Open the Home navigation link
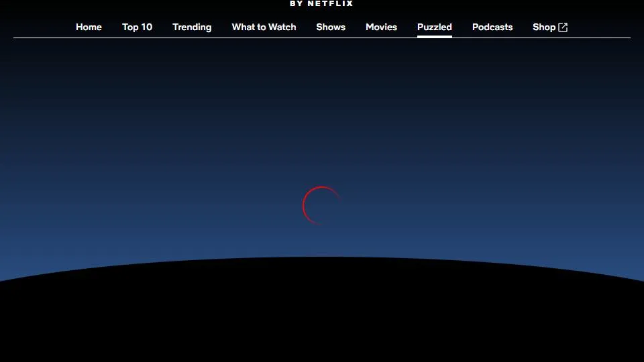 pos(89,27)
